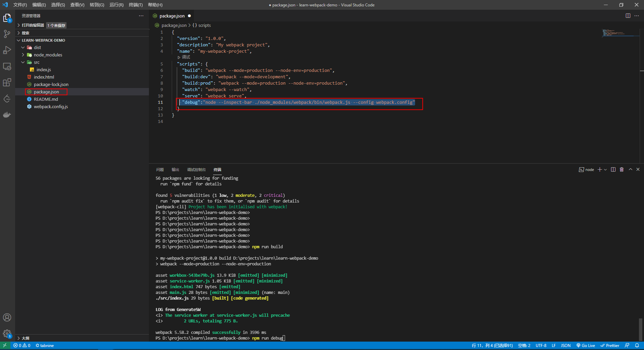
Task: Open the Terminal menu
Action: point(136,5)
